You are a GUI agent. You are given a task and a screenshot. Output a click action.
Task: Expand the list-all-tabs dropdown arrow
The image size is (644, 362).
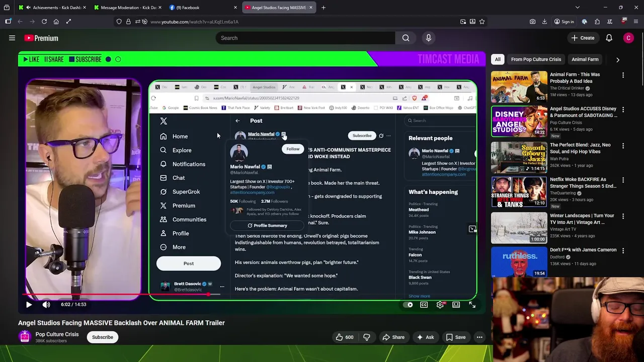(x=577, y=8)
